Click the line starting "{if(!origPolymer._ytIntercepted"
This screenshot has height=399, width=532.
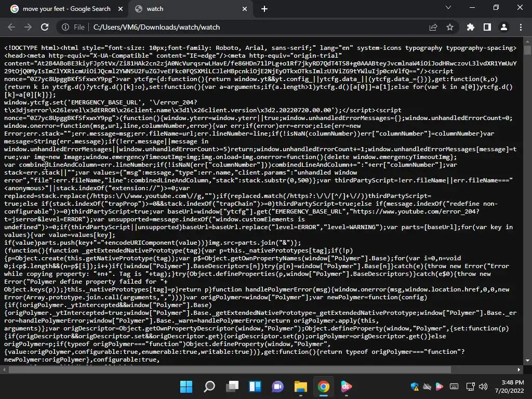tap(108, 305)
